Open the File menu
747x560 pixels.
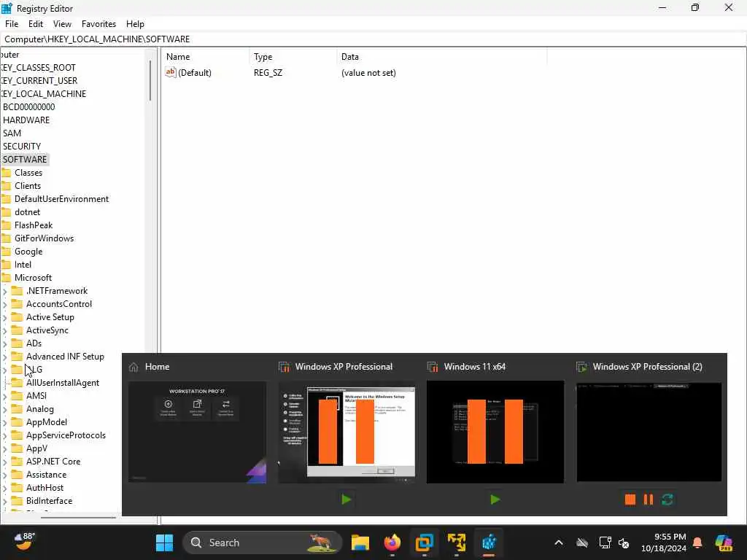tap(12, 24)
